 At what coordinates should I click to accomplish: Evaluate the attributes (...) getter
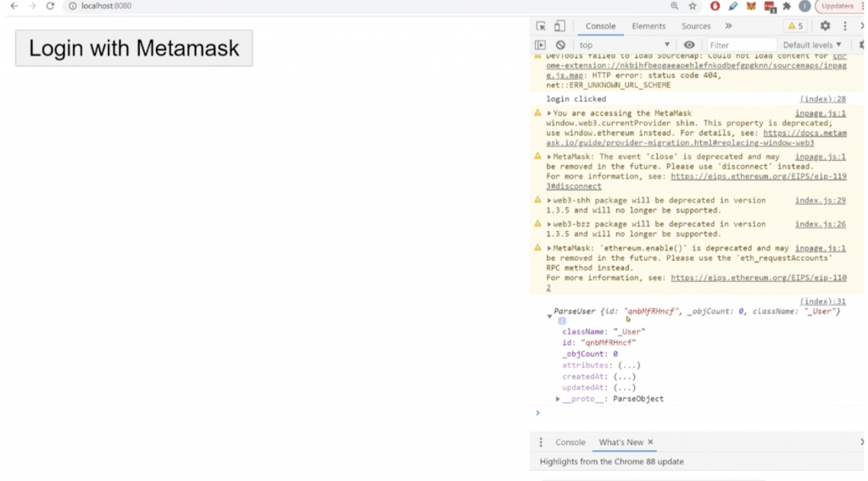(629, 366)
